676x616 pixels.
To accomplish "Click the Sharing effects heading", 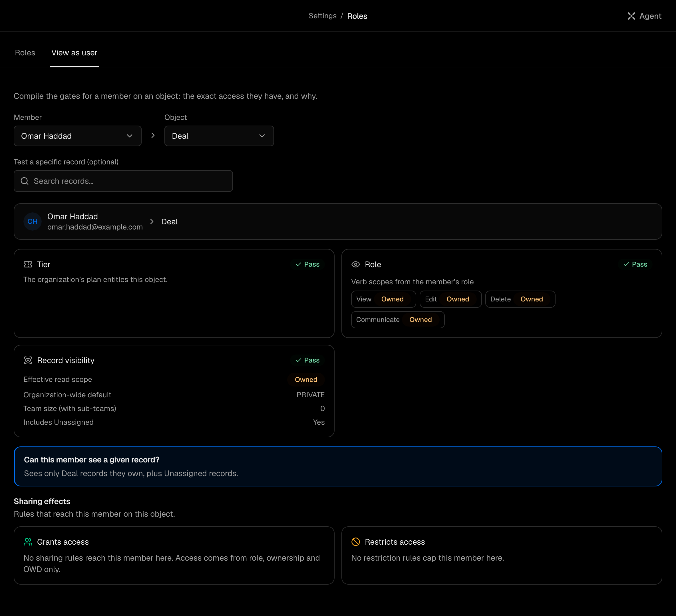I will (x=42, y=501).
